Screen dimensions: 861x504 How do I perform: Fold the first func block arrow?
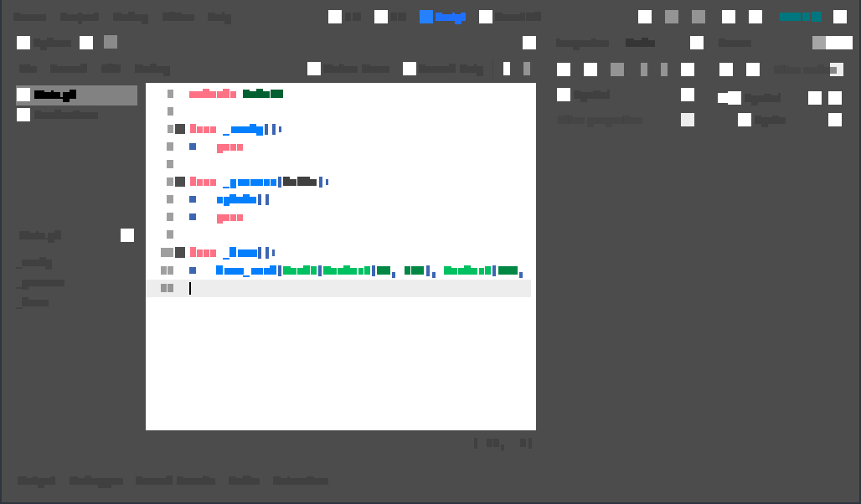click(179, 129)
